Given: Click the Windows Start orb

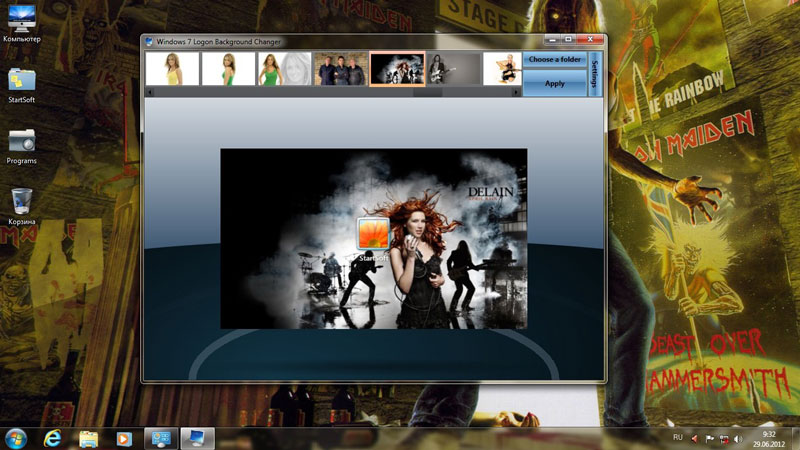Looking at the screenshot, I should point(16,438).
